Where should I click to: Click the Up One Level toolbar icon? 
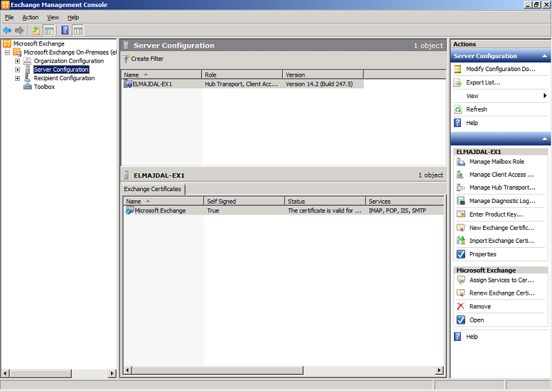(x=35, y=30)
